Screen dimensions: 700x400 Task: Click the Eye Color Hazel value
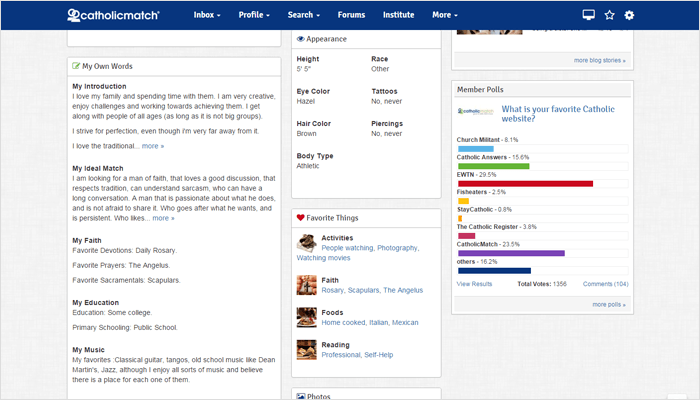[x=306, y=101]
